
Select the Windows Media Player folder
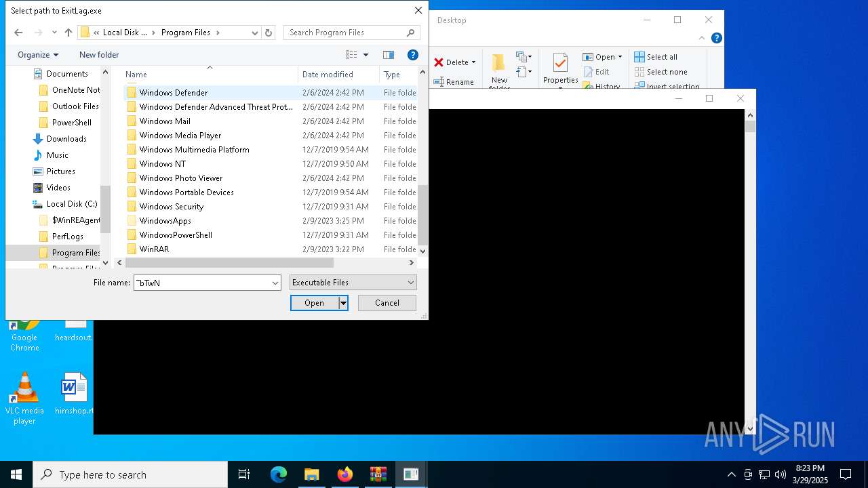click(180, 136)
